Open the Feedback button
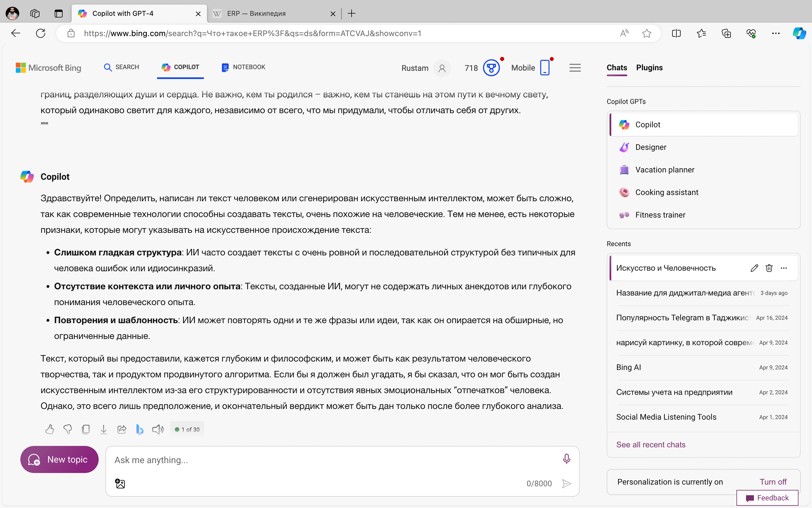The width and height of the screenshot is (812, 508). [x=767, y=498]
